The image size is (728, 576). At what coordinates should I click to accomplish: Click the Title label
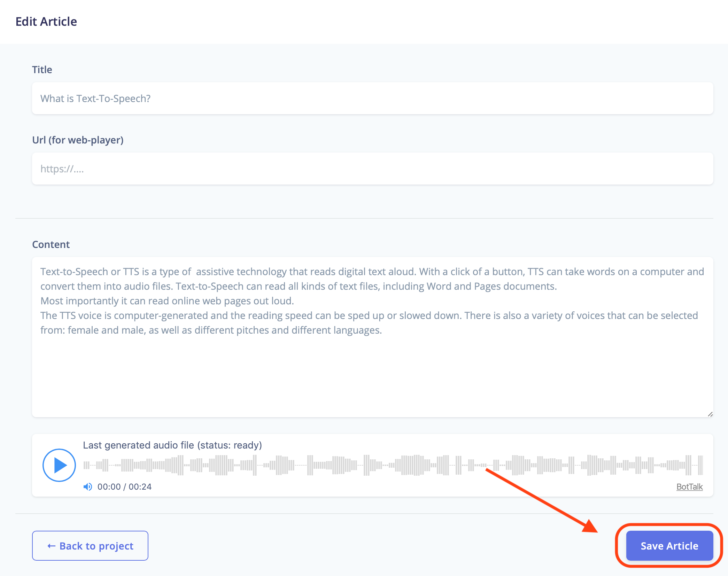tap(42, 70)
